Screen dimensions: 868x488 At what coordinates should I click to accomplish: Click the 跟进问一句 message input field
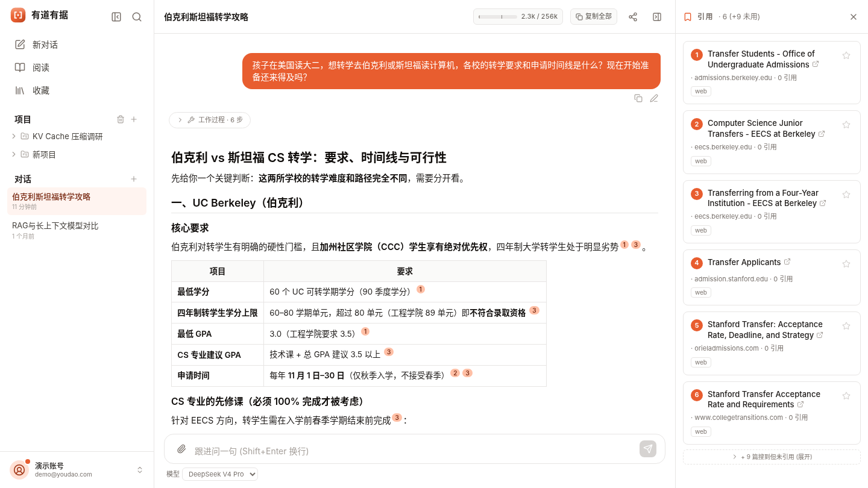tap(413, 451)
